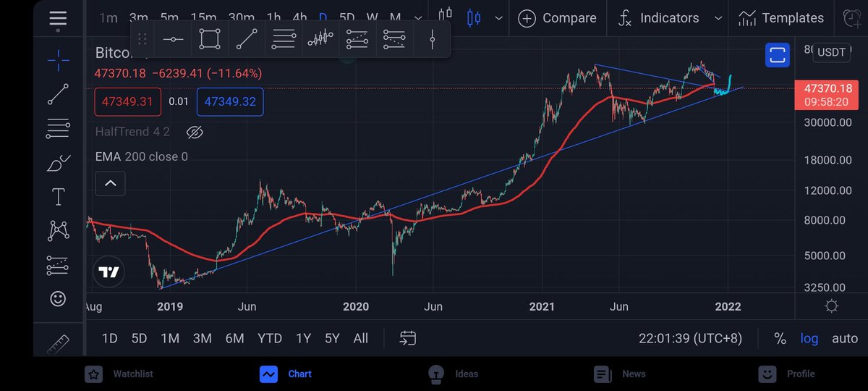Pick horizontal line from floating favorites toolbar
Screen dimensions: 868x391
click(x=173, y=39)
